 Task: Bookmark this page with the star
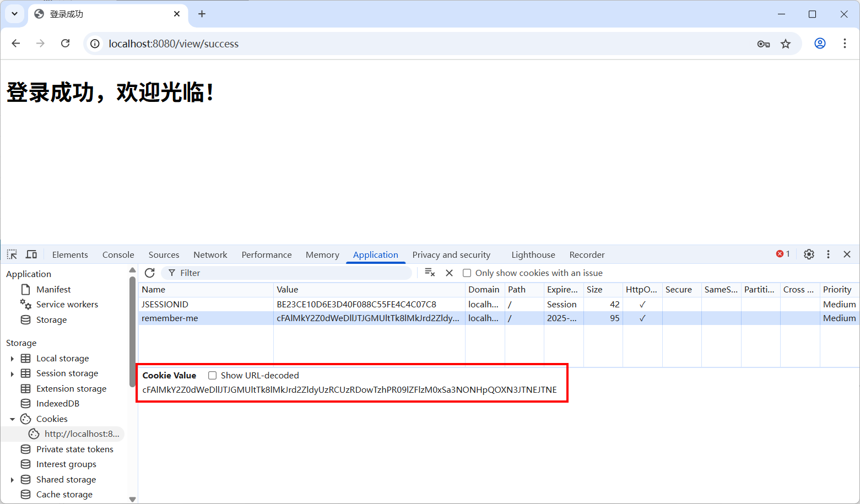tap(786, 44)
